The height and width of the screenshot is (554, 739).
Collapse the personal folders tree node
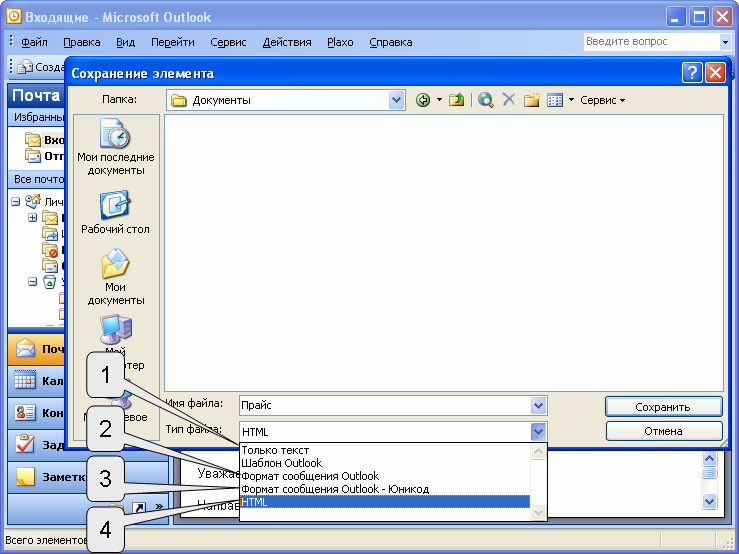pyautogui.click(x=15, y=202)
